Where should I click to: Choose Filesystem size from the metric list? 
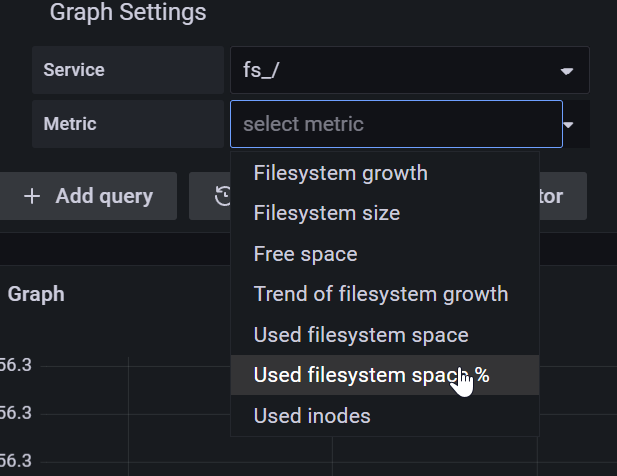[x=384, y=213]
